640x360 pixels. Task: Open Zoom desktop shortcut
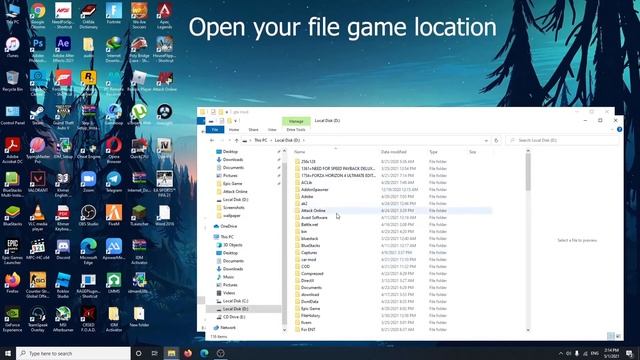pos(89,182)
